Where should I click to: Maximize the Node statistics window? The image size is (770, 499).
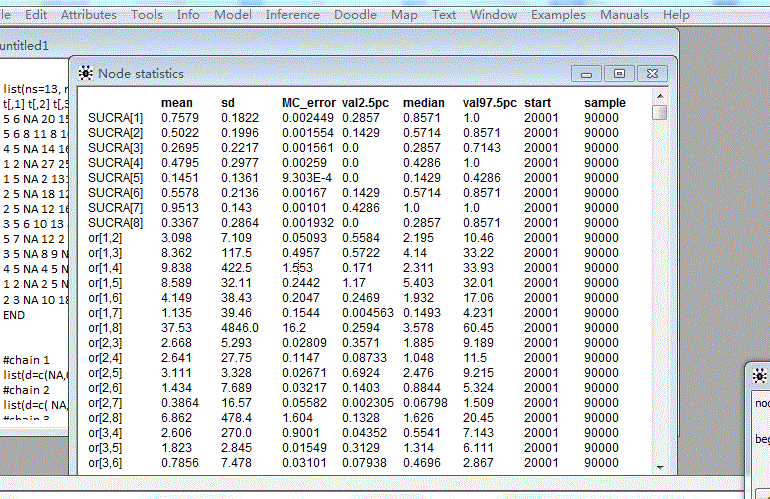pyautogui.click(x=619, y=73)
